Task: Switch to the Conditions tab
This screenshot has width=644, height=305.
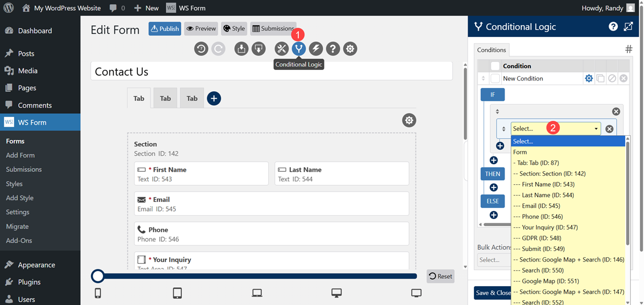Action: 491,50
